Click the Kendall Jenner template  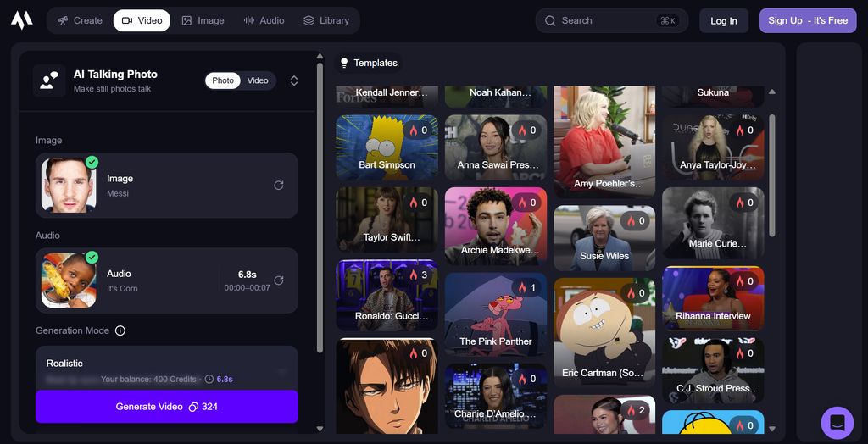(387, 97)
